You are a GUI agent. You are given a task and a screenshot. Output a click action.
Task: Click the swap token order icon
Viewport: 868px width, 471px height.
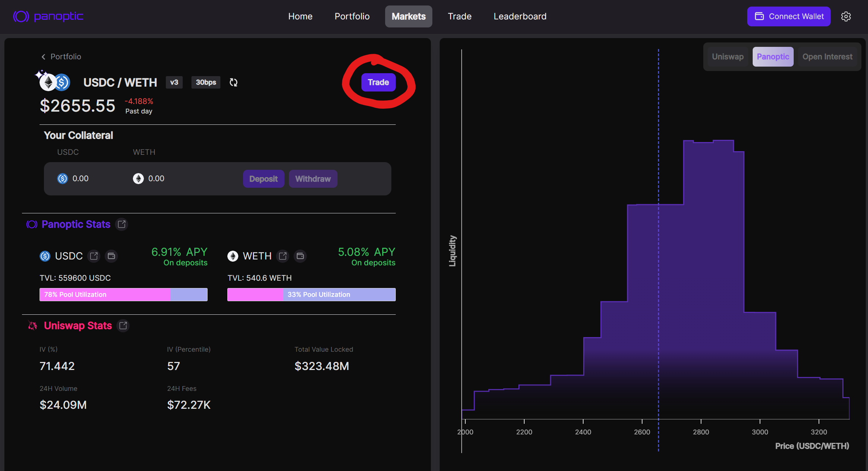[x=234, y=82]
